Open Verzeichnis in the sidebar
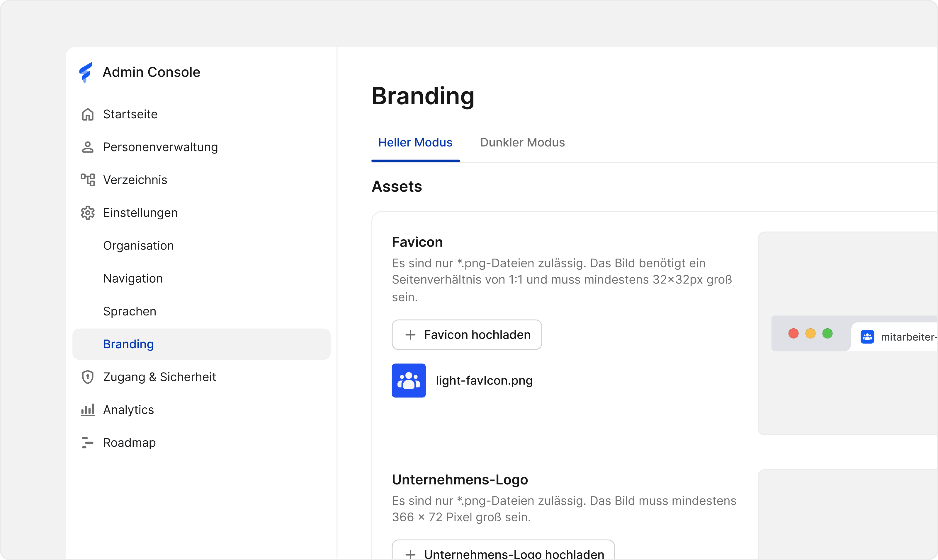Viewport: 938px width, 560px height. pos(202,180)
